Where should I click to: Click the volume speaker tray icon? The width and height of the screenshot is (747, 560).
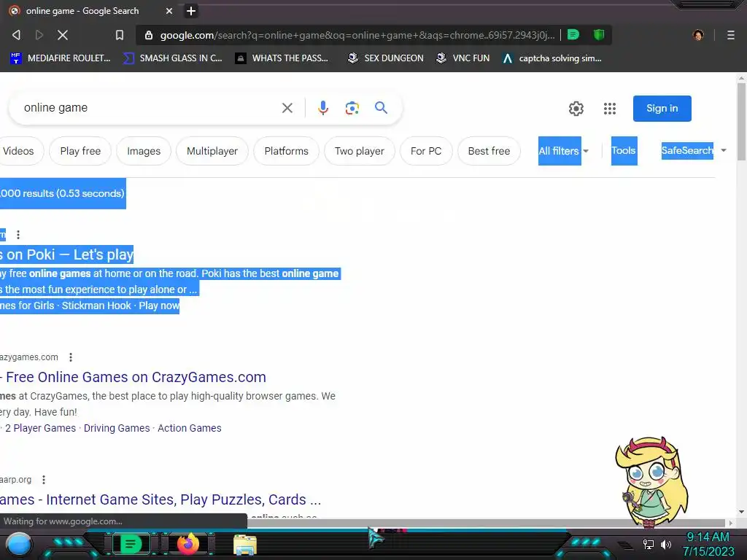click(665, 544)
